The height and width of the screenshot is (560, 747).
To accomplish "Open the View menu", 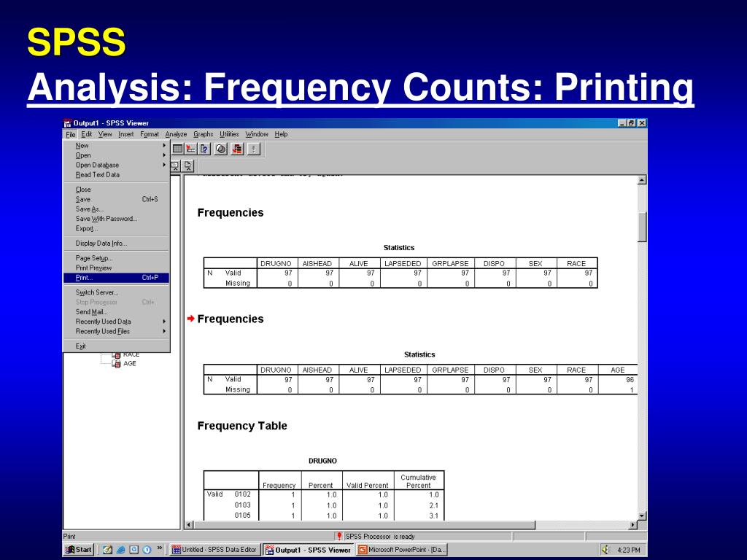I will click(105, 134).
